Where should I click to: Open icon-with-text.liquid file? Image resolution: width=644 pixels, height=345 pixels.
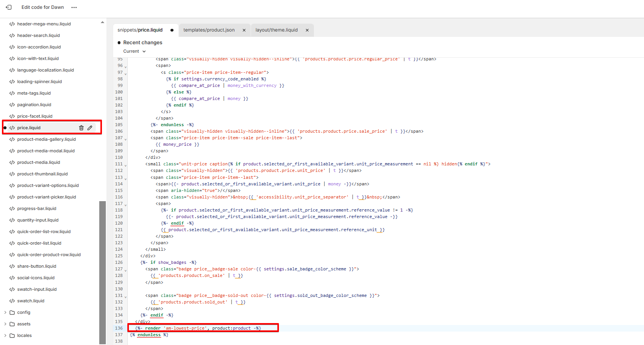point(38,58)
